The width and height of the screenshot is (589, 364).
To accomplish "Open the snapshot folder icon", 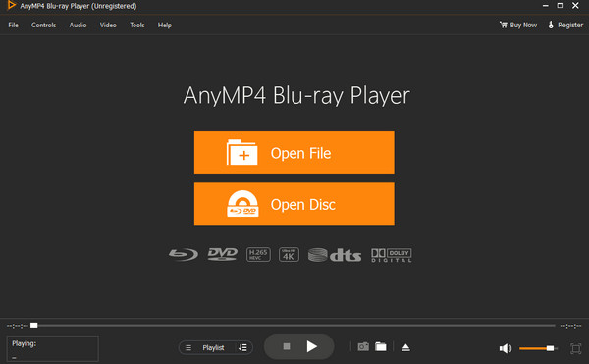I will click(381, 346).
